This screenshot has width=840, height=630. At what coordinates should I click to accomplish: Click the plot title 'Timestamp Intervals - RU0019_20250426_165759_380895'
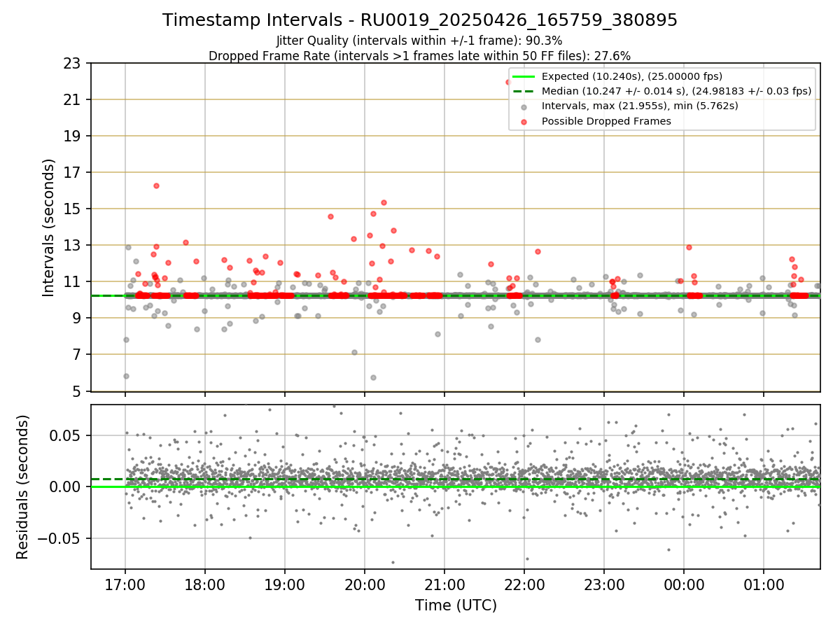tap(420, 20)
